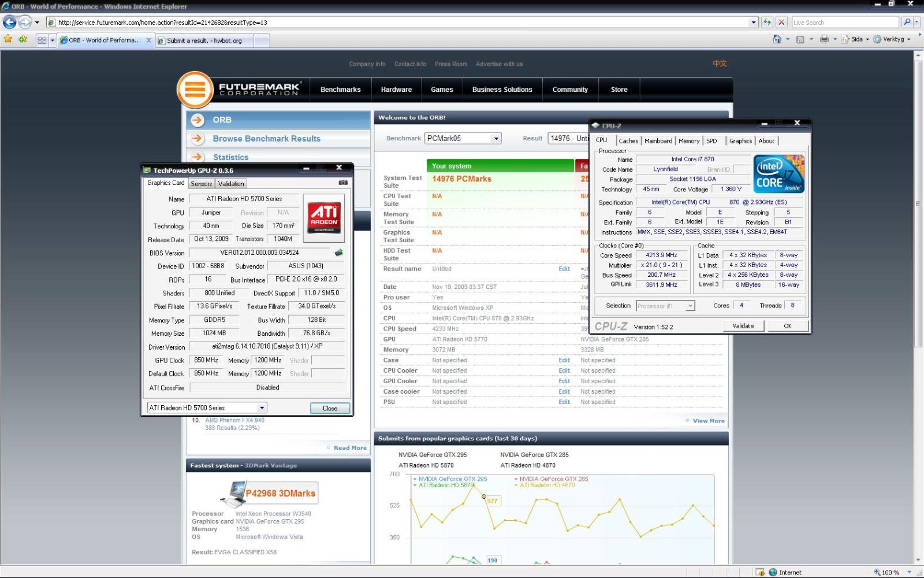This screenshot has width=924, height=578.
Task: Click GPU-Z camera screenshot icon
Action: click(x=343, y=183)
